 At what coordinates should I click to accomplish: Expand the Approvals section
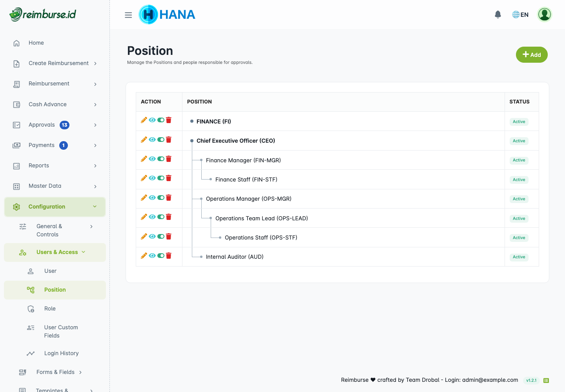tap(55, 125)
